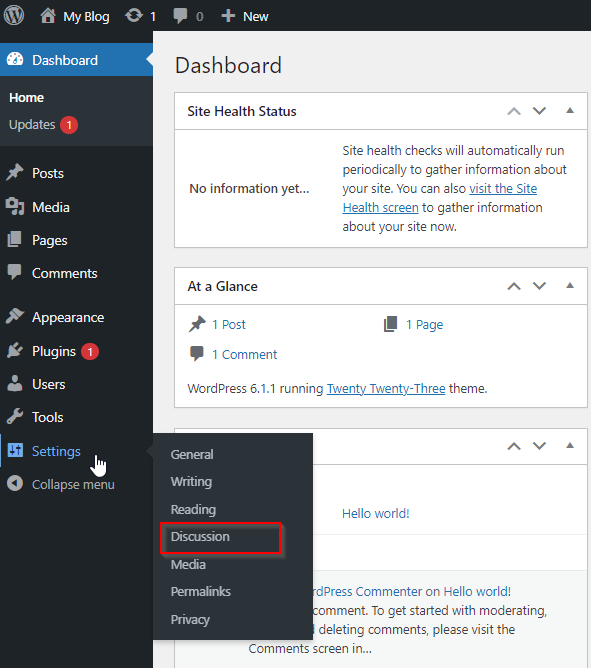Click the Collapse menu arrow icon

tap(15, 484)
